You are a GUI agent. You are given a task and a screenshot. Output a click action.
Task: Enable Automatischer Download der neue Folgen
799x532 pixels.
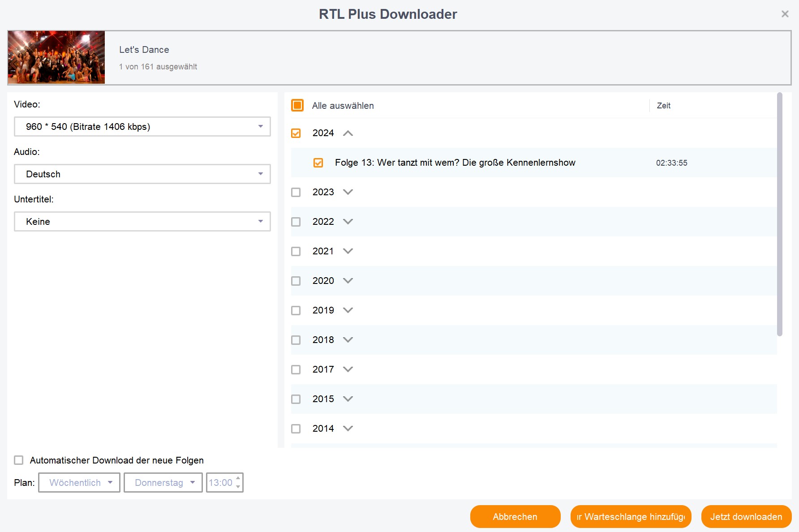pos(19,460)
